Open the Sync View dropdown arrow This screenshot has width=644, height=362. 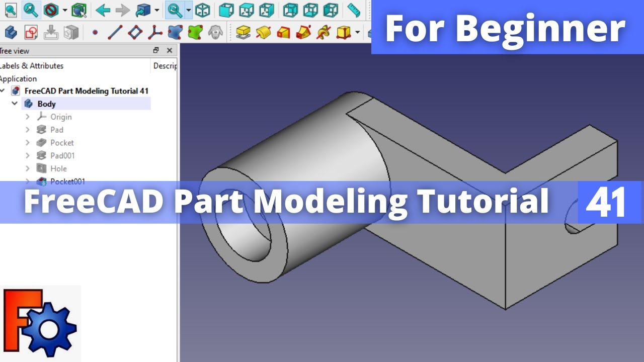pos(189,10)
